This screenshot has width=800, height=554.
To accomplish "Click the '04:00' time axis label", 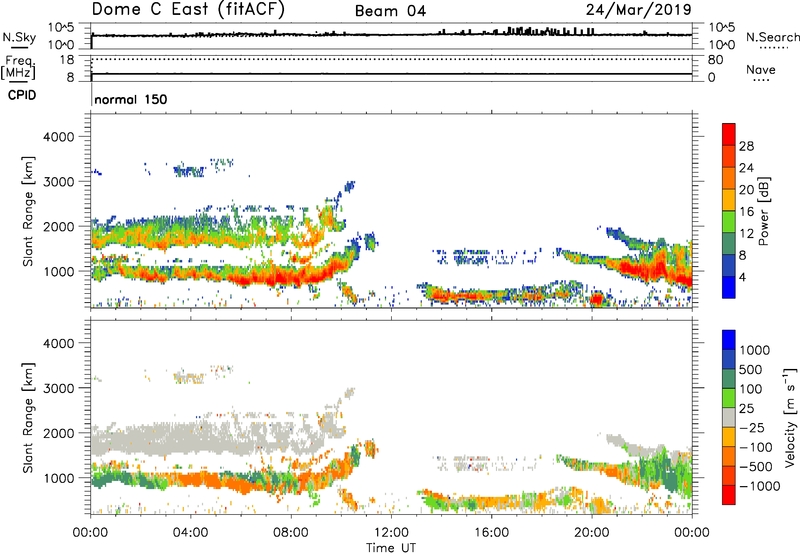I will 191,533.
